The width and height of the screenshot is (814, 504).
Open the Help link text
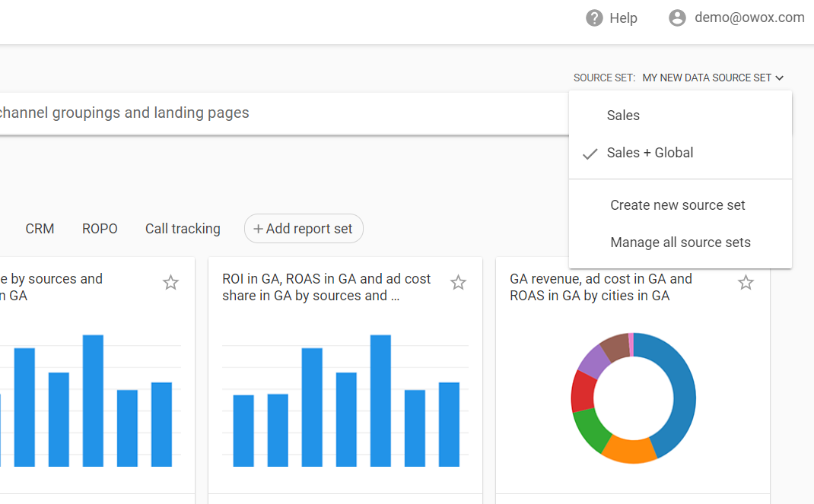[x=623, y=18]
